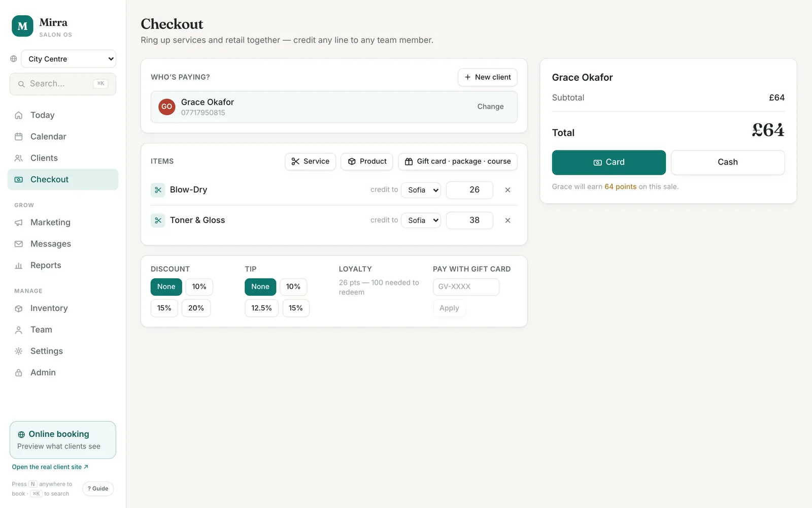Viewport: 812px width, 508px height.
Task: Click the globe icon beside City Centre
Action: [14, 59]
